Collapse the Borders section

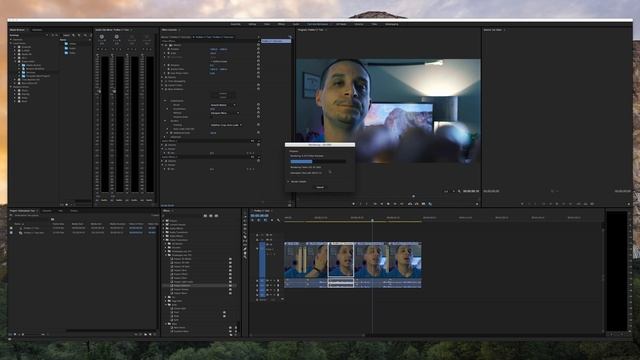(x=165, y=121)
